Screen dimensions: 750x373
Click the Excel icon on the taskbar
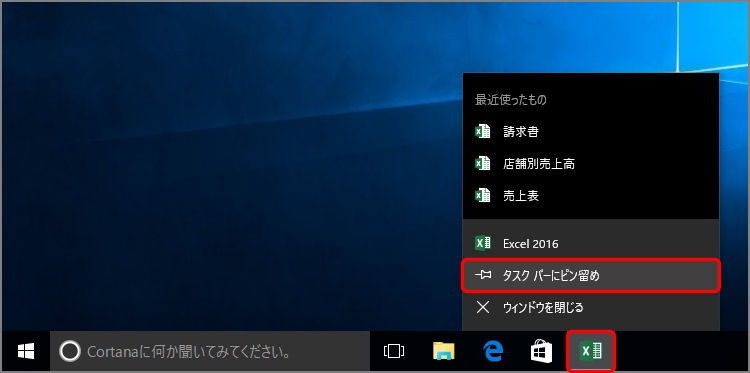[x=591, y=352]
